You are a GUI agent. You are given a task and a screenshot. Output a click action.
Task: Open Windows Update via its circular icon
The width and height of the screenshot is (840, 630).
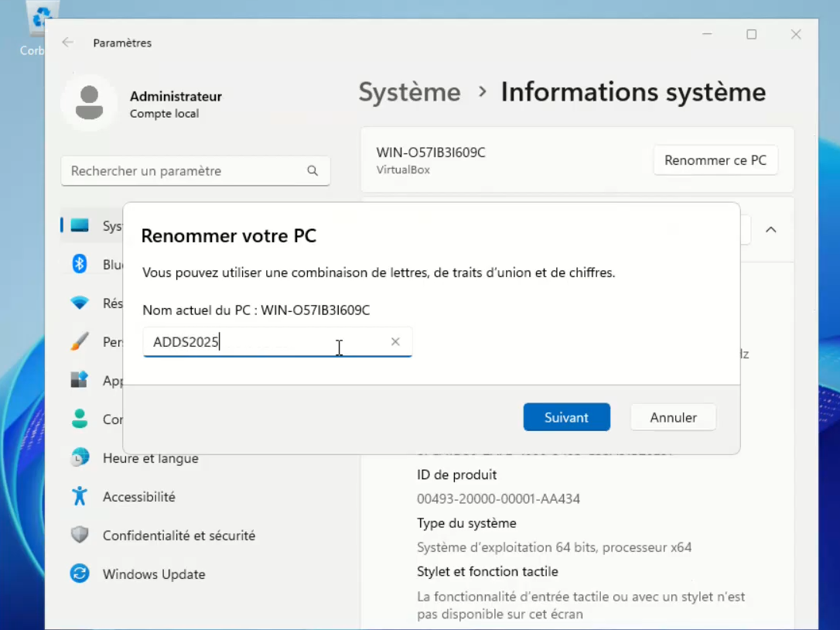(80, 574)
